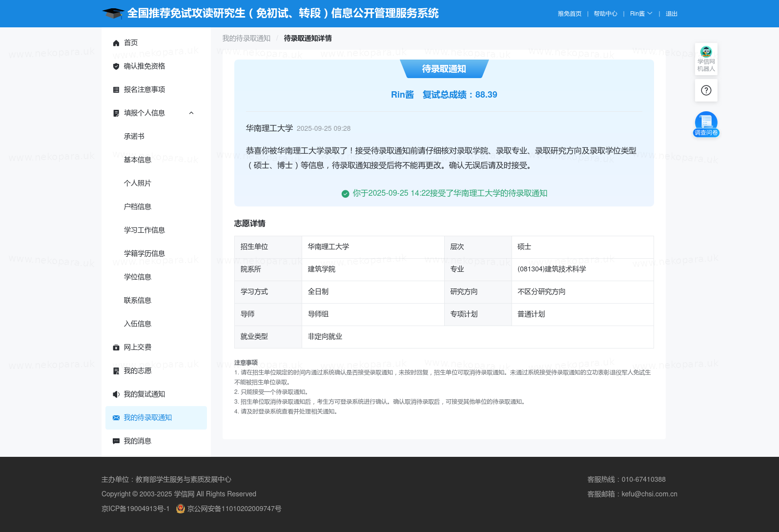
Task: Click 我的待录取通知 breadcrumb link
Action: [246, 39]
